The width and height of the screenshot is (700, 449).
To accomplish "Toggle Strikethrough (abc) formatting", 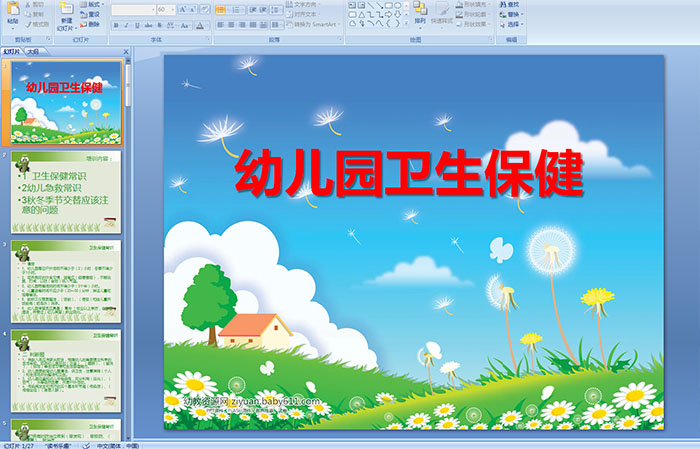I will [148, 25].
